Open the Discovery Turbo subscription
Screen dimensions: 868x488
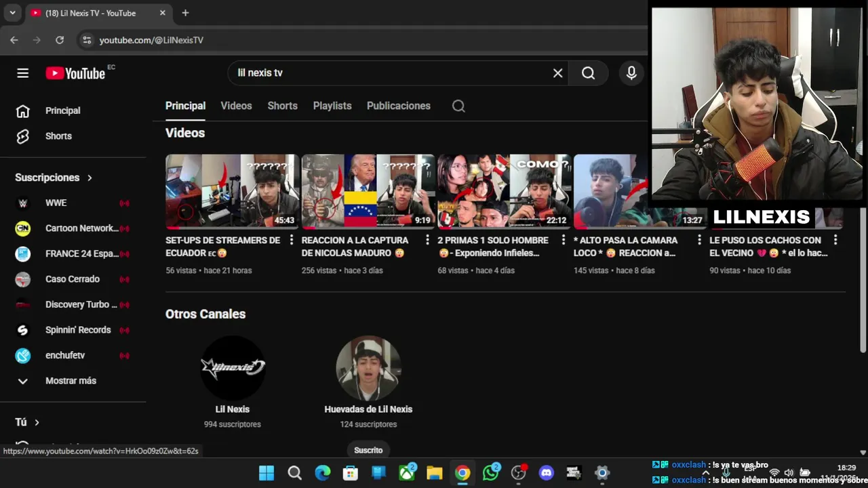[x=73, y=304]
